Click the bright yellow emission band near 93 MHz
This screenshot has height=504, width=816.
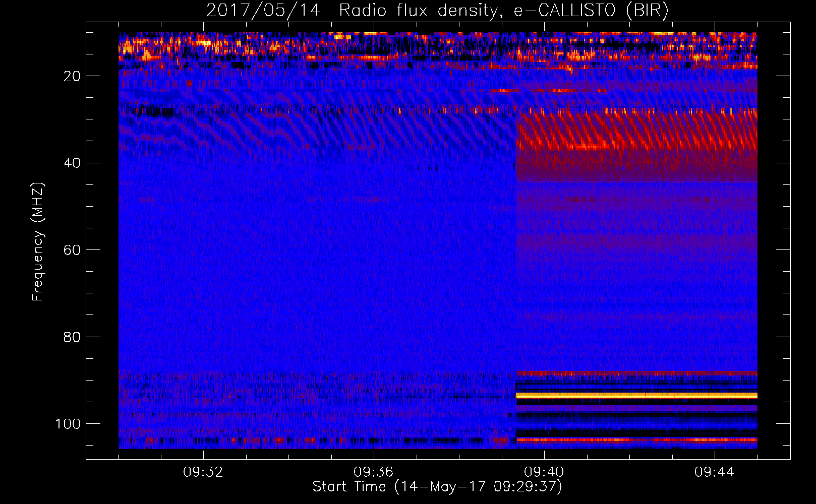[636, 396]
